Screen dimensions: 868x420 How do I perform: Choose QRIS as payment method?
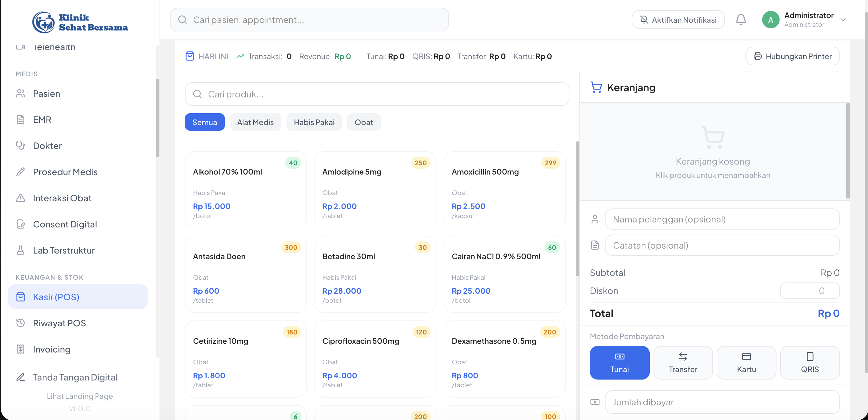[x=809, y=362]
